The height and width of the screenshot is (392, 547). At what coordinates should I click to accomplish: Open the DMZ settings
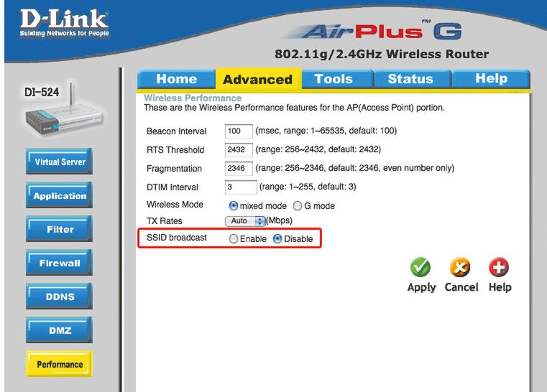[x=60, y=330]
